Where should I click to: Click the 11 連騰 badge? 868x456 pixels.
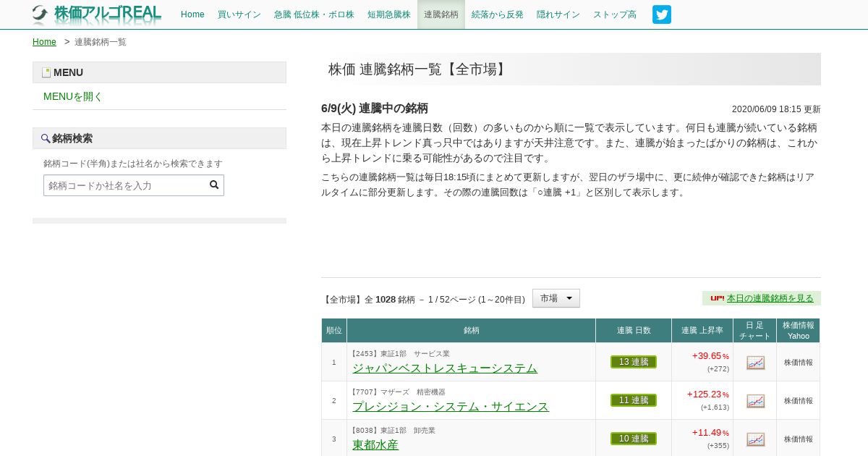pyautogui.click(x=634, y=400)
